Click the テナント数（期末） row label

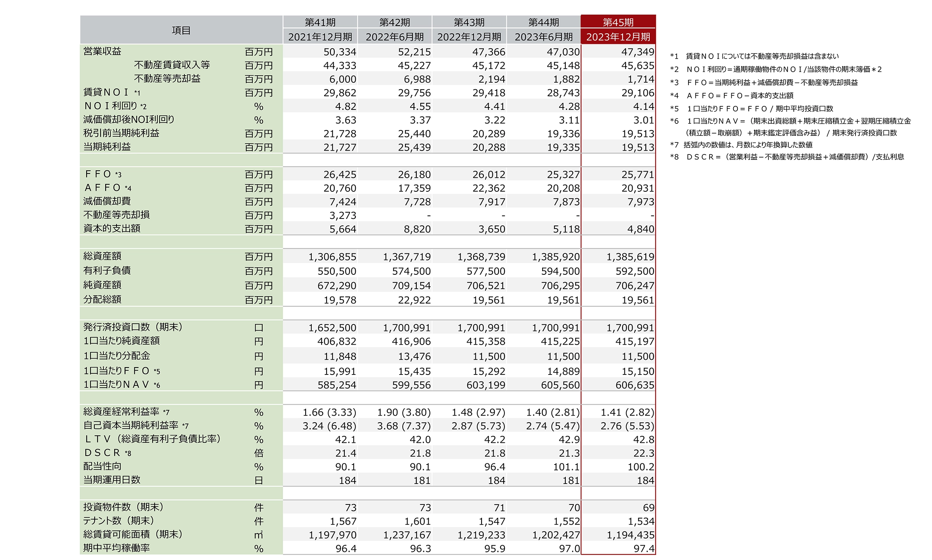tap(118, 521)
